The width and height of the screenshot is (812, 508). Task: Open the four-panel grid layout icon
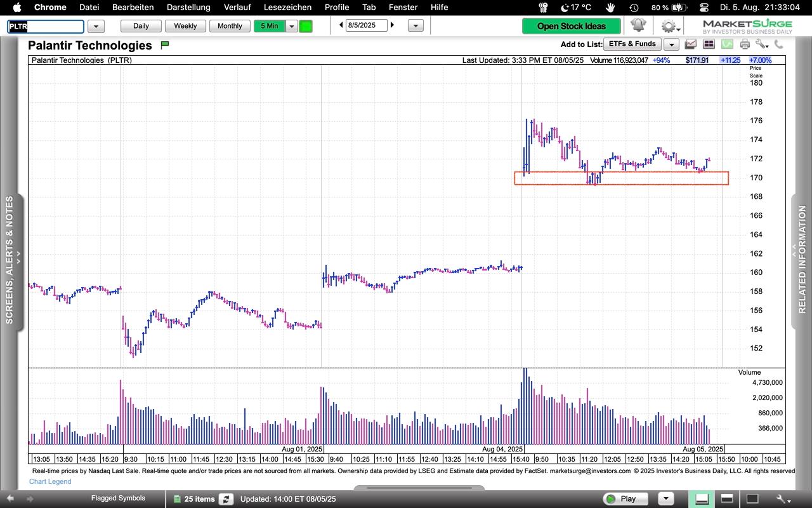pyautogui.click(x=709, y=44)
